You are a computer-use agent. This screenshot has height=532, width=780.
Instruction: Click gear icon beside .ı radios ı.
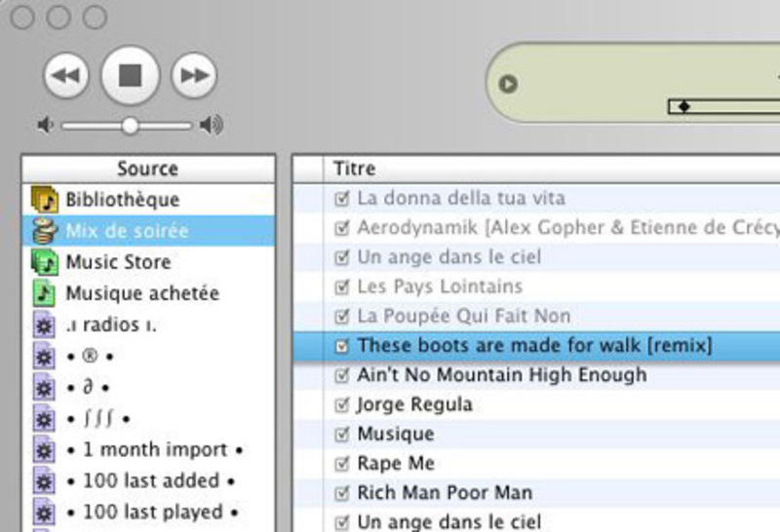[x=44, y=325]
